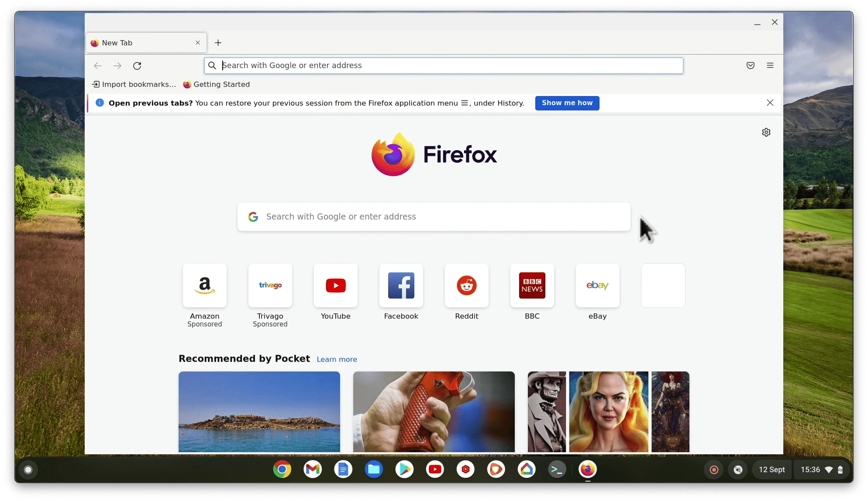Open Import bookmarks from the bookmarks bar
Viewport: 868px width, 501px height.
click(134, 84)
